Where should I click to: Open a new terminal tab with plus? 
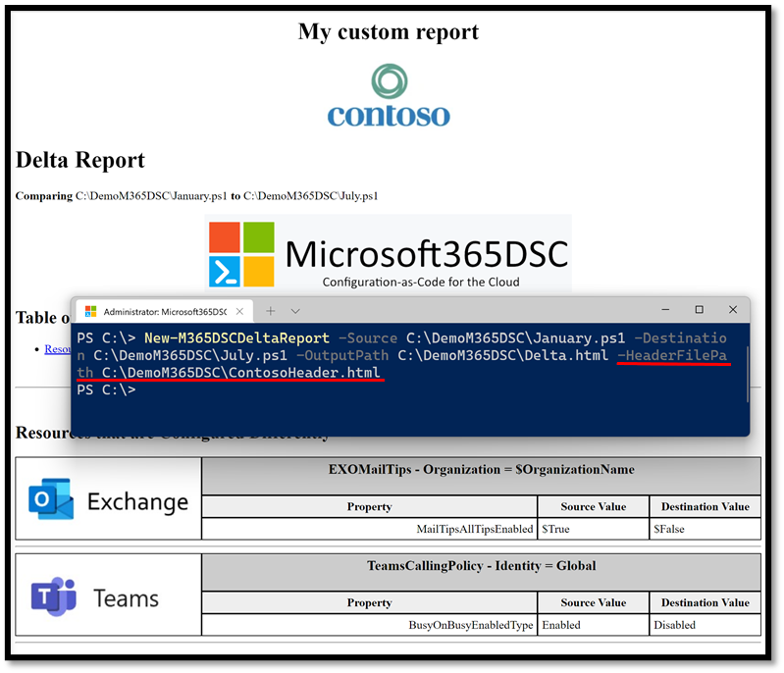271,311
